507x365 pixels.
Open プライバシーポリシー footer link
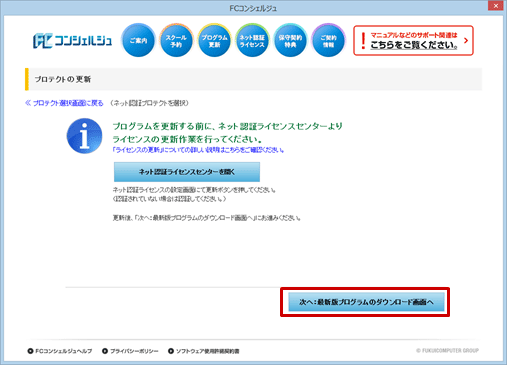coord(134,351)
